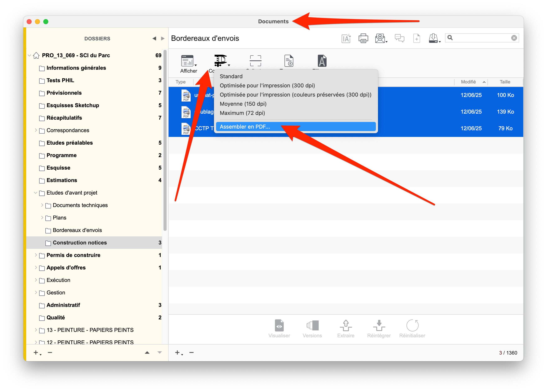Viewport: 547px width, 392px height.
Task: Click the sidebar vertical scrollbar
Action: pos(165,140)
